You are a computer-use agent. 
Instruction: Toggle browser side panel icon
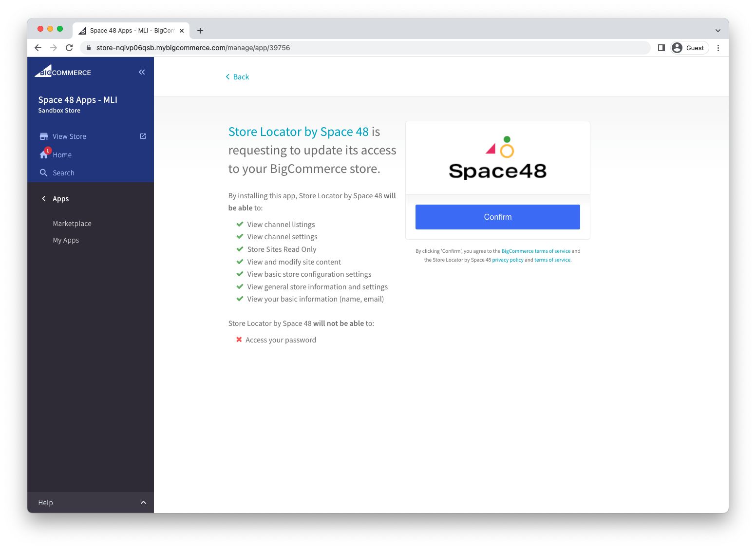pyautogui.click(x=661, y=48)
